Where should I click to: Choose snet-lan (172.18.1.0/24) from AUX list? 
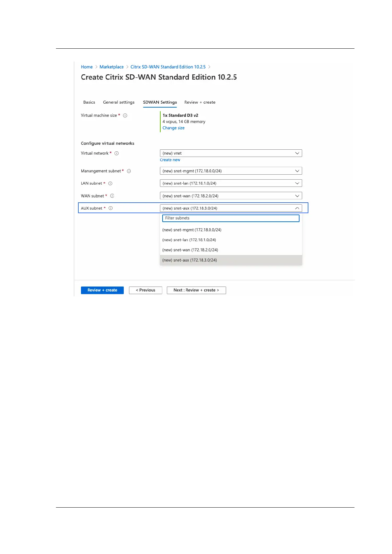click(231, 240)
